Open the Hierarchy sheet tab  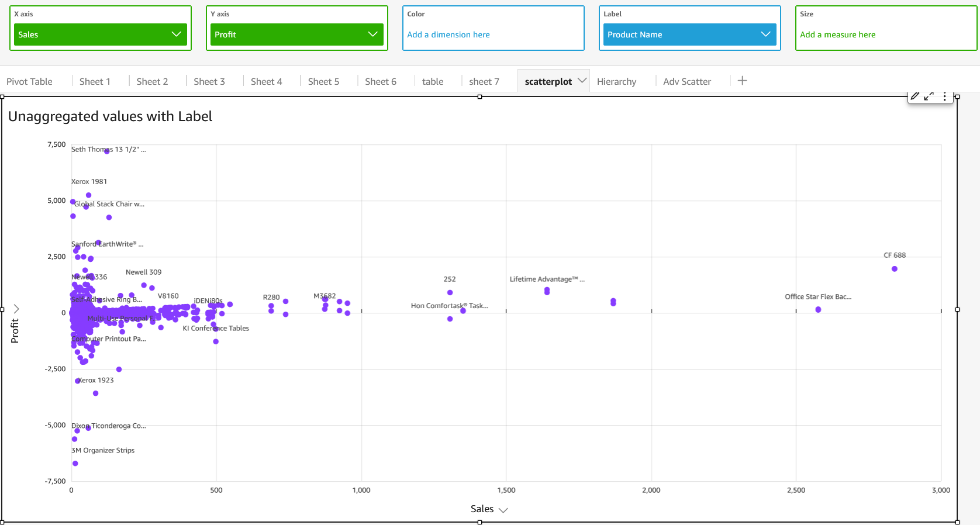(616, 82)
